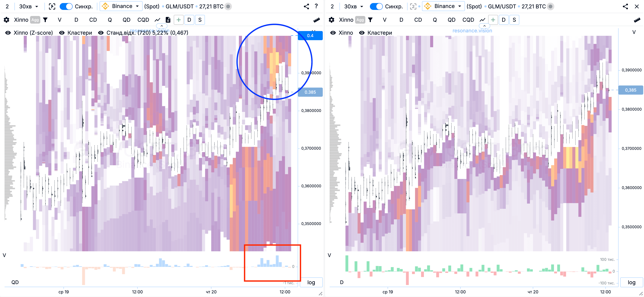
Task: Click D sub-chart label in right panel
Action: [x=342, y=282]
